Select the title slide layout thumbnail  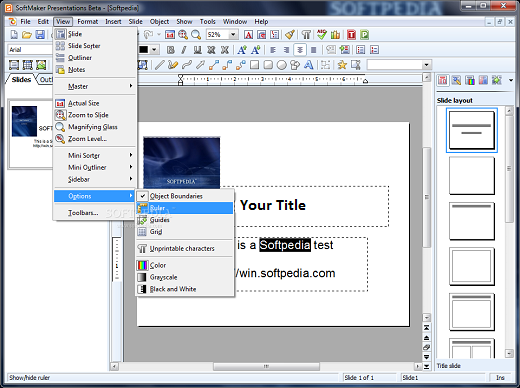point(472,130)
